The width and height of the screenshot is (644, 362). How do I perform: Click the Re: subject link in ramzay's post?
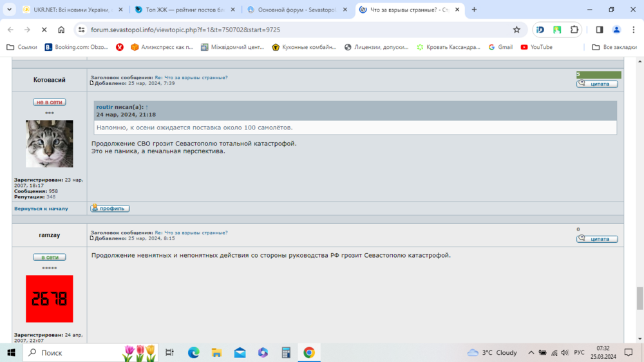(191, 233)
